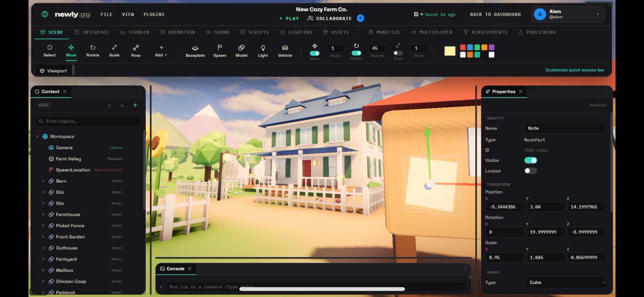Expand the Barn model
The image size is (644, 297).
[43, 181]
